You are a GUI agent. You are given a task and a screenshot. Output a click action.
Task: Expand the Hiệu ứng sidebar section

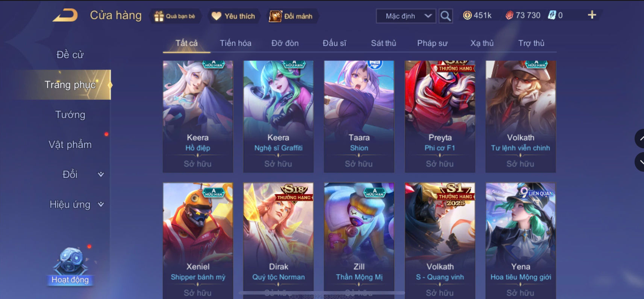click(x=77, y=204)
